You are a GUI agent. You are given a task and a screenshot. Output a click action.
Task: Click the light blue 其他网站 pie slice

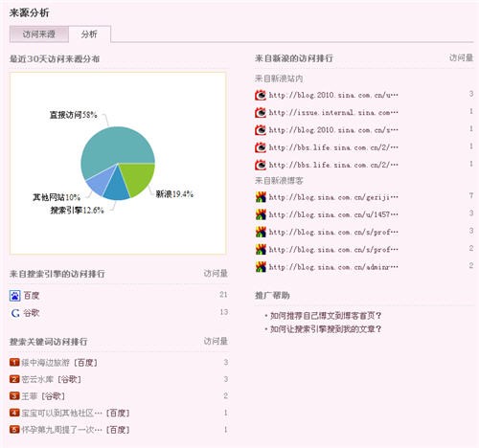pos(100,182)
